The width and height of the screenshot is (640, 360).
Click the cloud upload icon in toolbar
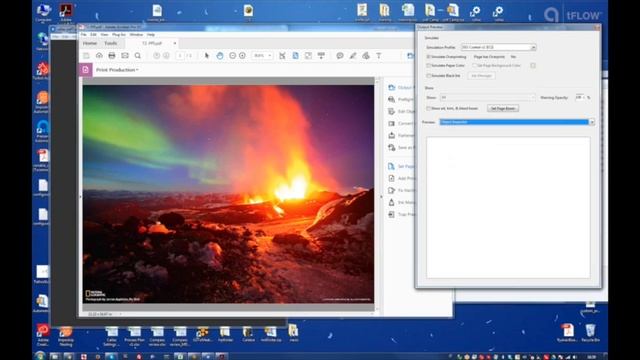(x=99, y=56)
